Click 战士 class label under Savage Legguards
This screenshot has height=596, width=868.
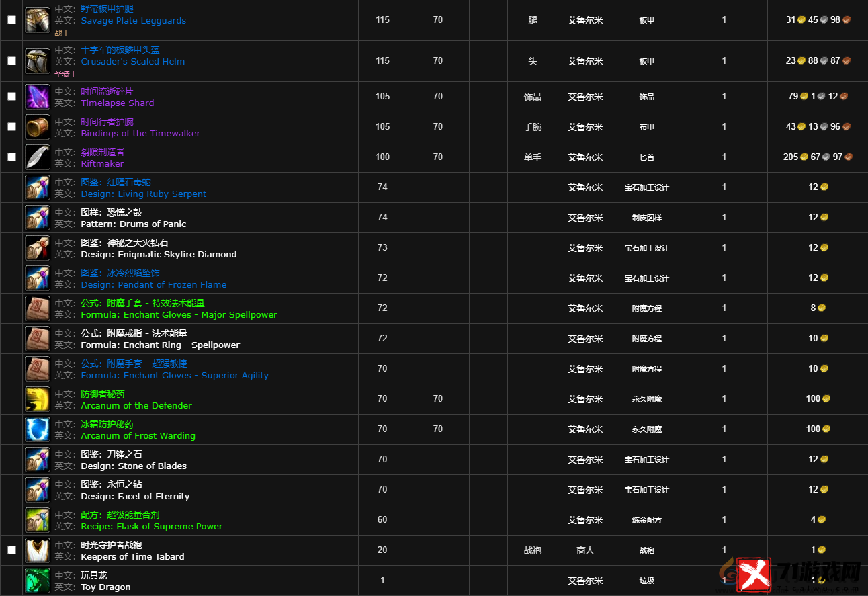tap(62, 33)
